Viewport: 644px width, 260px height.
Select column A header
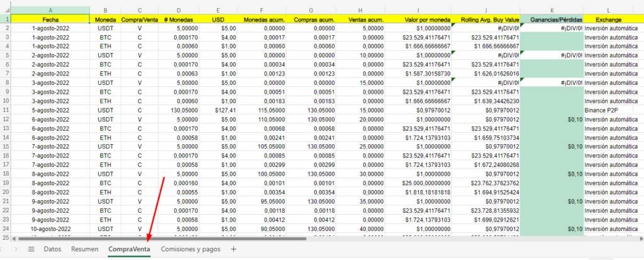point(50,10)
